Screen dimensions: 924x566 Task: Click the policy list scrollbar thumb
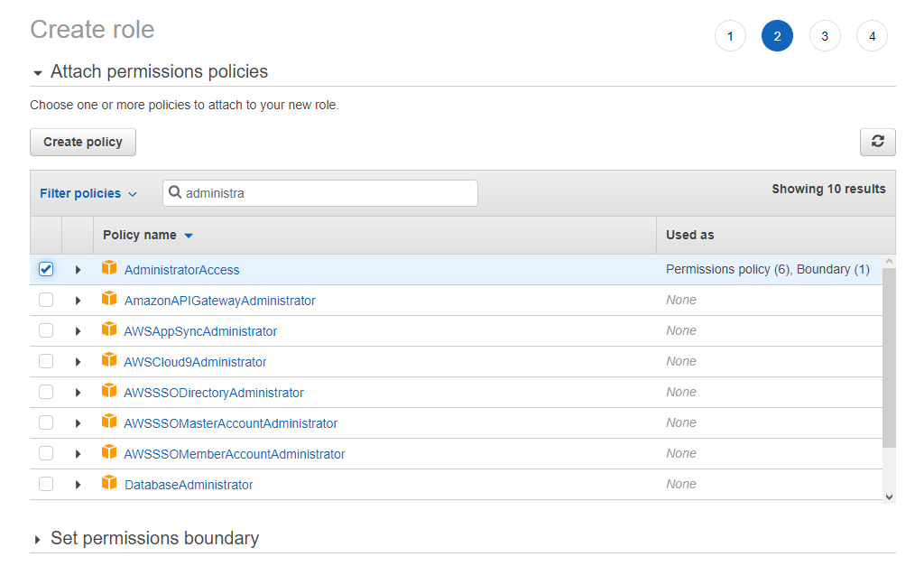[889, 357]
